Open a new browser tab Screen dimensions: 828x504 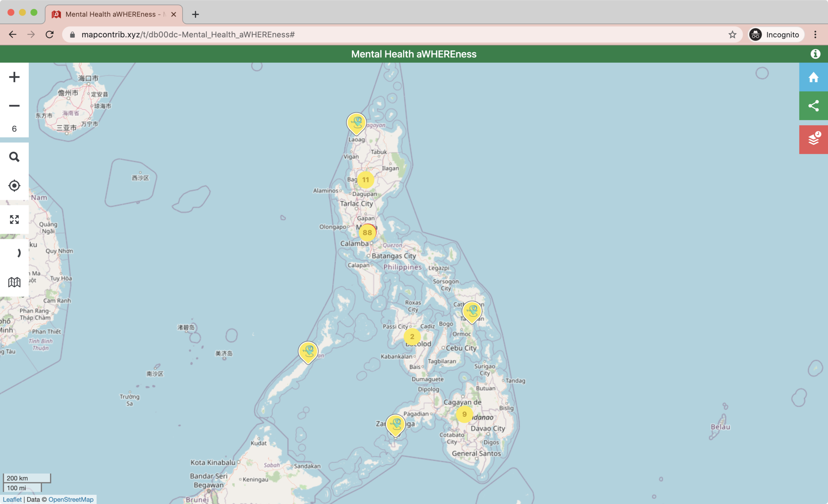(x=195, y=14)
